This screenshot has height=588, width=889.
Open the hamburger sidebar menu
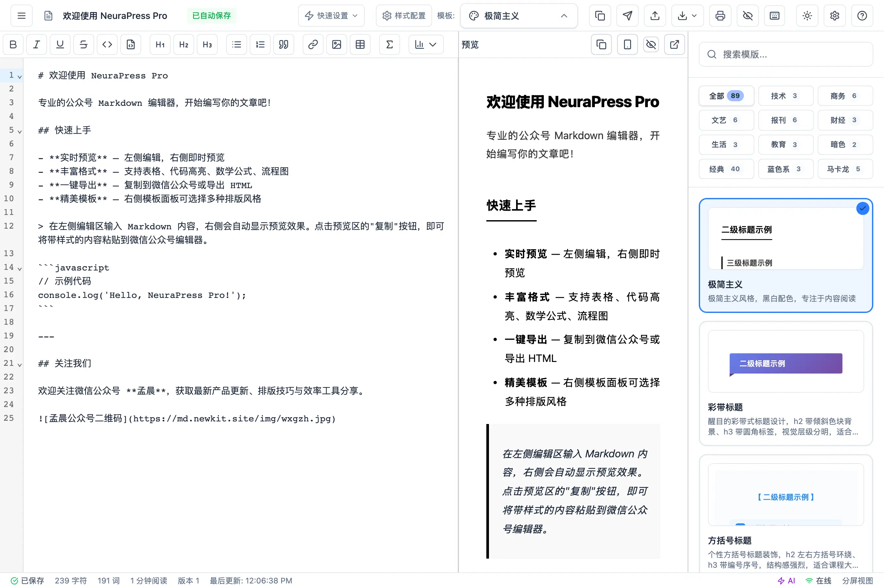21,16
